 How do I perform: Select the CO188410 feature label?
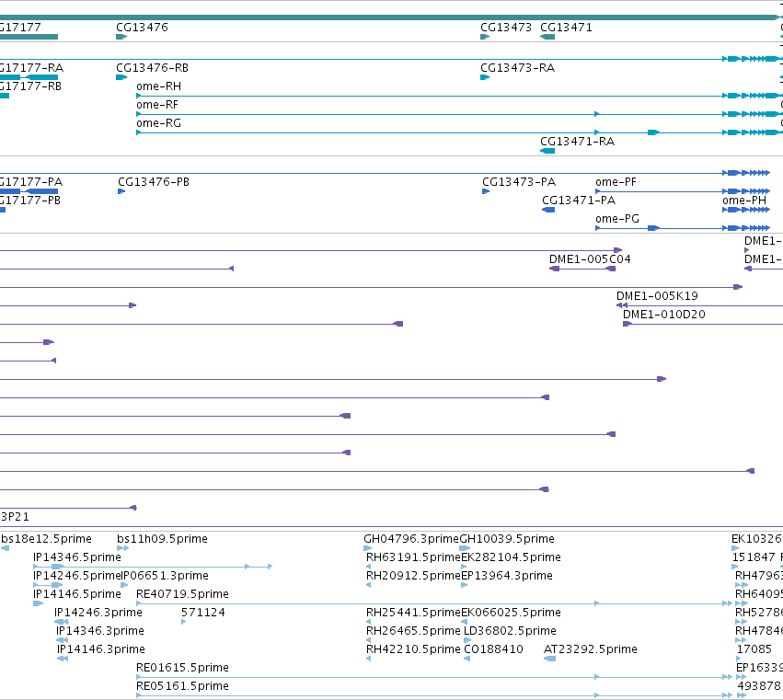click(493, 650)
